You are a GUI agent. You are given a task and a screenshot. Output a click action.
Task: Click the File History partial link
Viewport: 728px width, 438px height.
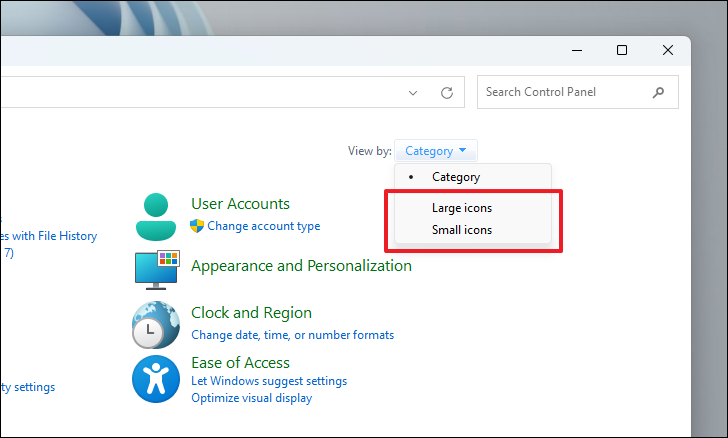49,236
